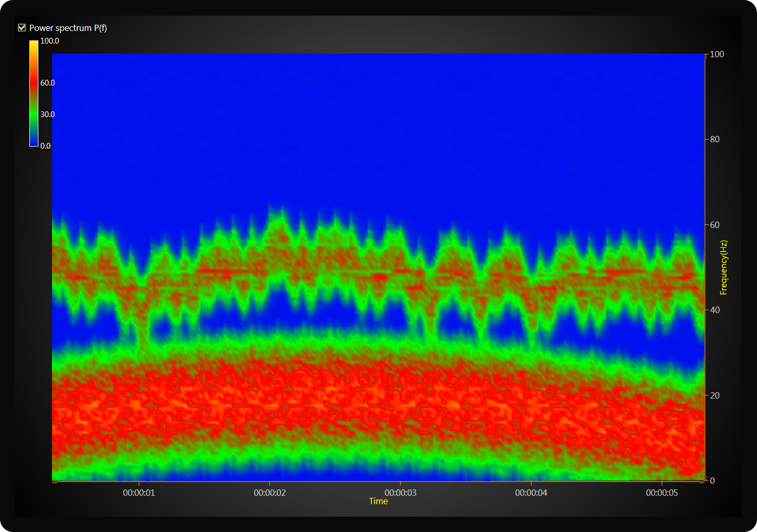Click the 20 Hz frequency axis label
757x532 pixels.
tap(714, 395)
